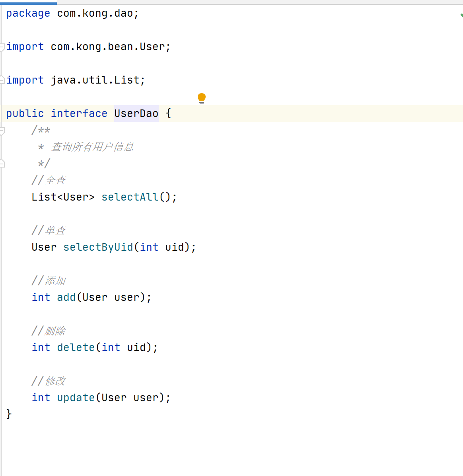The height and width of the screenshot is (476, 463).
Task: Click the public keyword
Action: click(25, 113)
